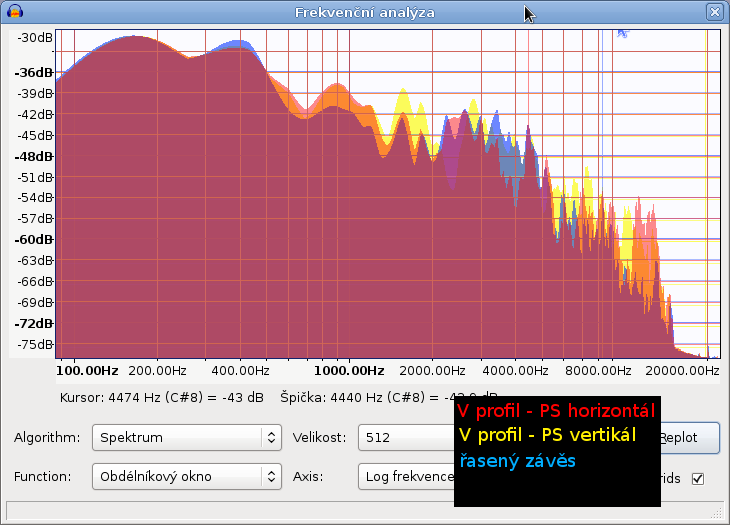Click the 'Function:' label

[x=42, y=477]
